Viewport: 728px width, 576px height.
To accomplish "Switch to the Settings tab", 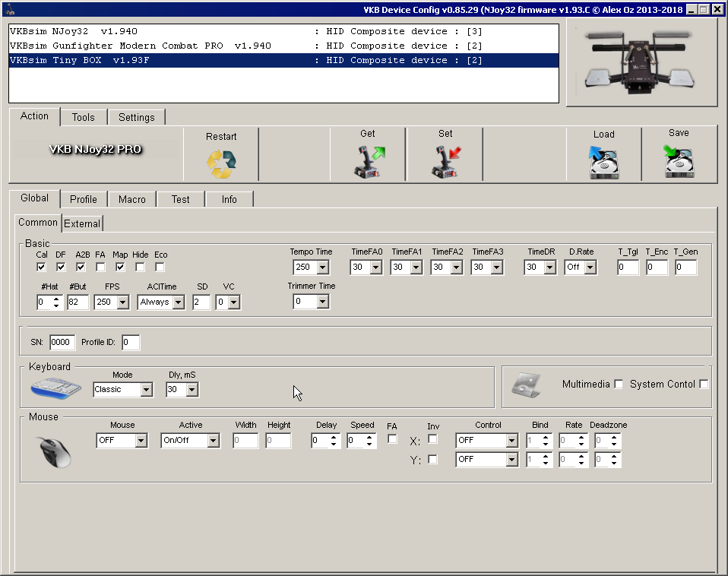I will 137,118.
